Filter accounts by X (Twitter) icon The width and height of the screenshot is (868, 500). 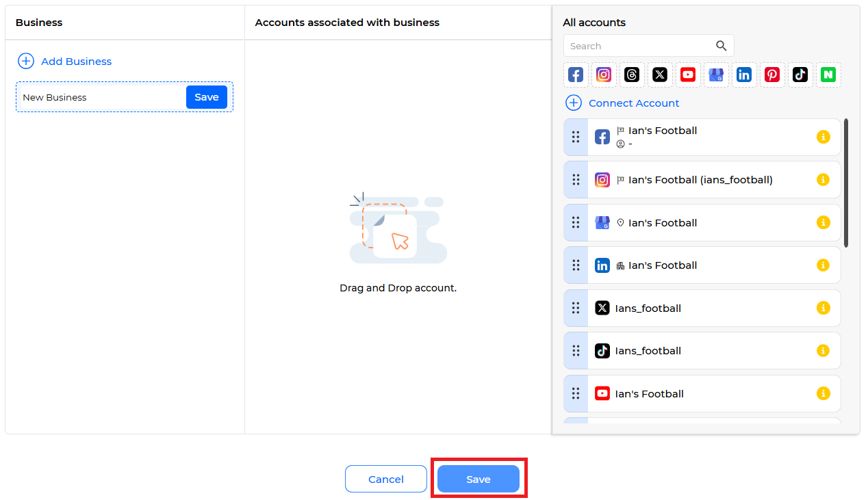pos(660,75)
